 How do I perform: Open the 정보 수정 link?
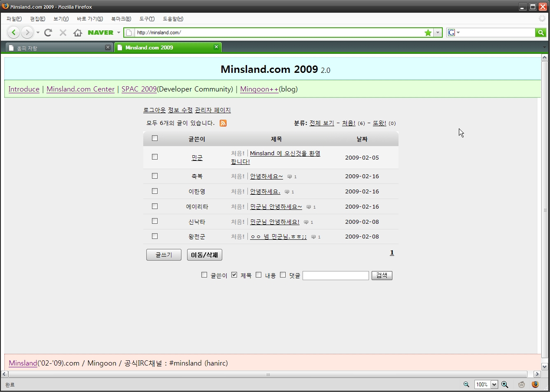click(180, 110)
